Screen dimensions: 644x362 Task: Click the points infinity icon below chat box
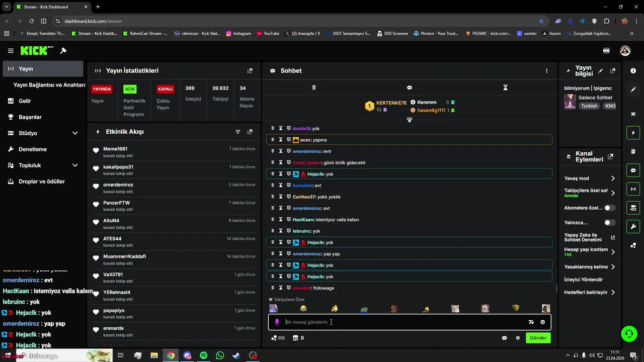click(x=278, y=338)
